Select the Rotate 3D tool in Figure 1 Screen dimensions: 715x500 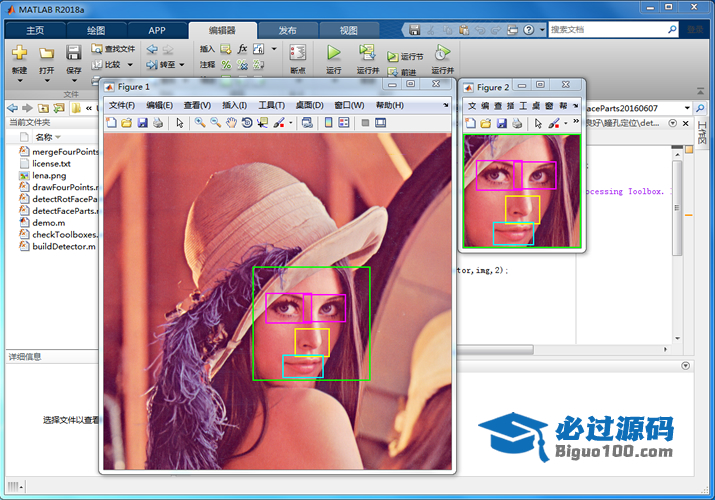tap(247, 123)
